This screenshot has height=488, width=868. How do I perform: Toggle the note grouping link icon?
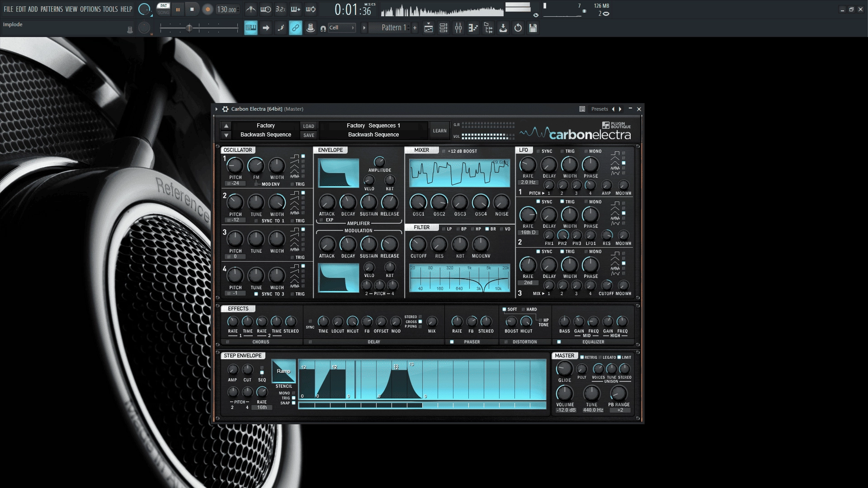pos(295,28)
